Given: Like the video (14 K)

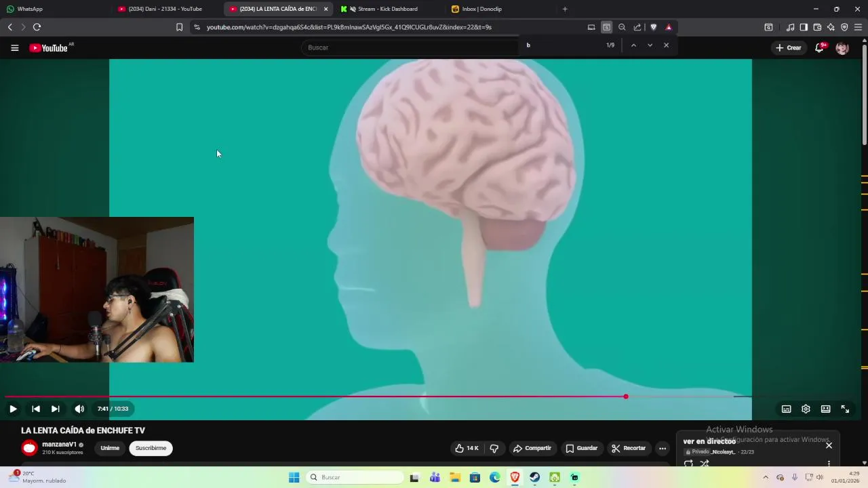Looking at the screenshot, I should 467,448.
